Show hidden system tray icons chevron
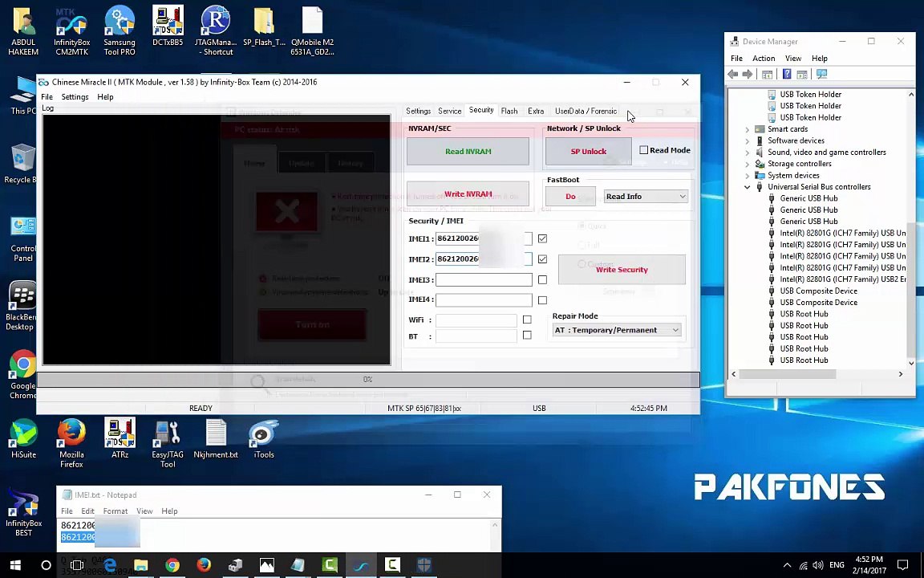The width and height of the screenshot is (924, 578). (787, 565)
